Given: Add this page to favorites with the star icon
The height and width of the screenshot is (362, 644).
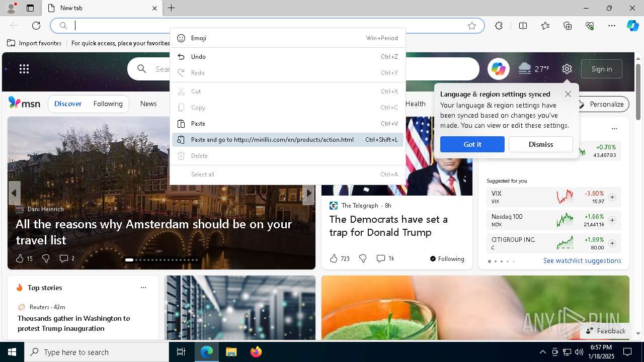Looking at the screenshot, I should click(472, 26).
